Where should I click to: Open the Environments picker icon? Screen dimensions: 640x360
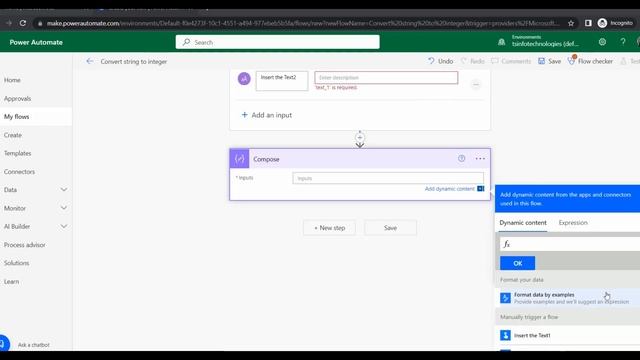(502, 42)
